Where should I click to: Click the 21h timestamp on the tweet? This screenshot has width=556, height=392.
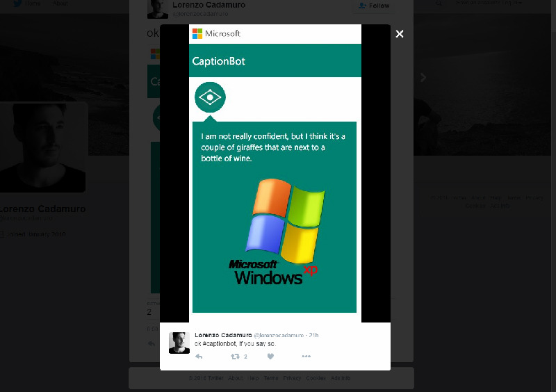(313, 335)
